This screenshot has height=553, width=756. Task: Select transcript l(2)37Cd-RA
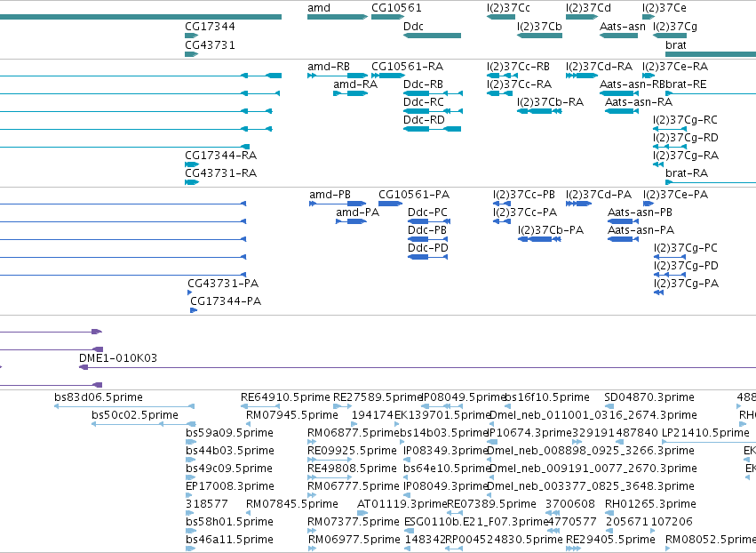point(600,66)
